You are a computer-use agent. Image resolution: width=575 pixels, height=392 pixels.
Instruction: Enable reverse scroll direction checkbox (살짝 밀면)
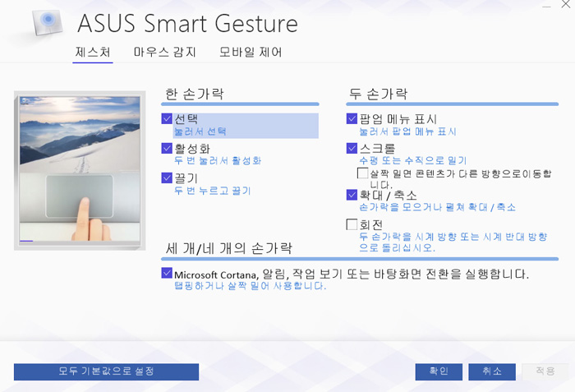(x=363, y=173)
